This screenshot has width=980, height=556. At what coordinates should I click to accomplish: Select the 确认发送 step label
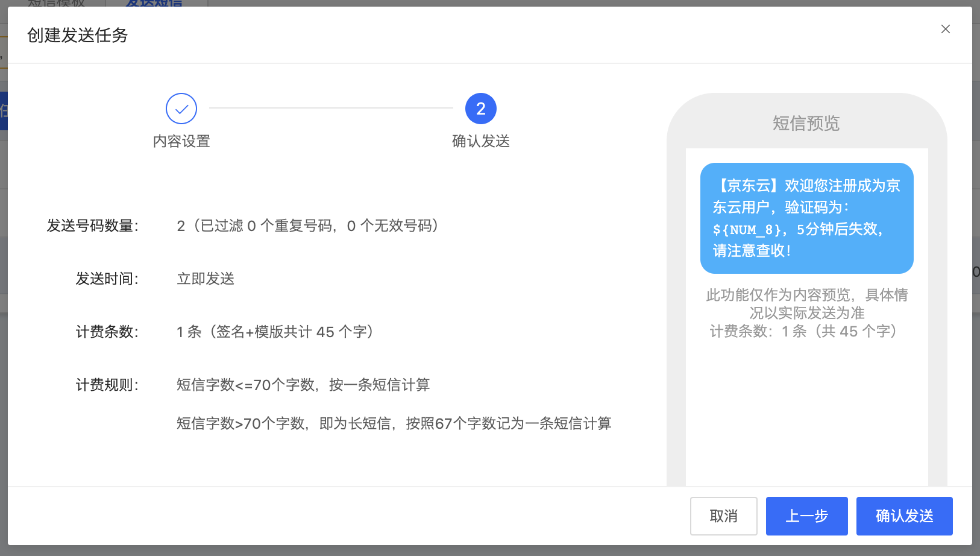[481, 141]
